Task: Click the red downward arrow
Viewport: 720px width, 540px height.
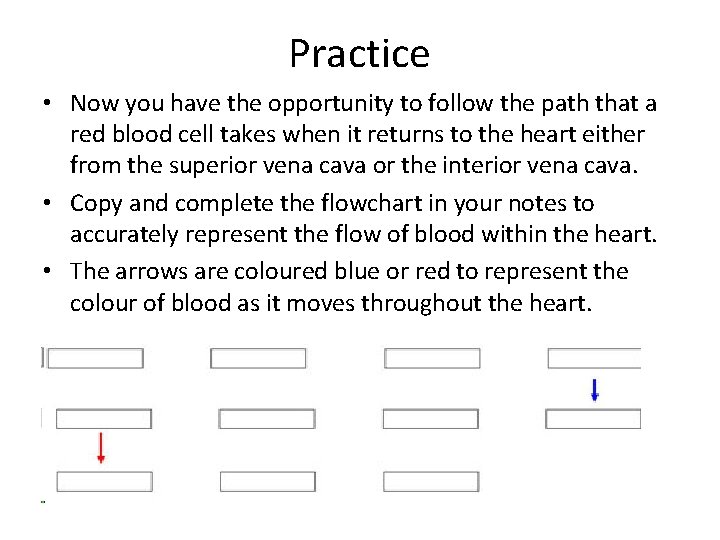Action: pos(101,446)
